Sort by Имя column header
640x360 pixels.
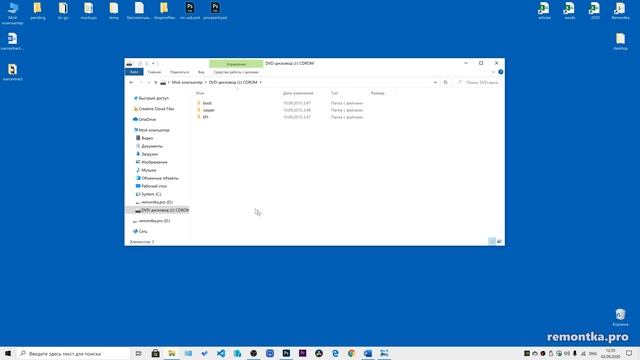tap(200, 93)
